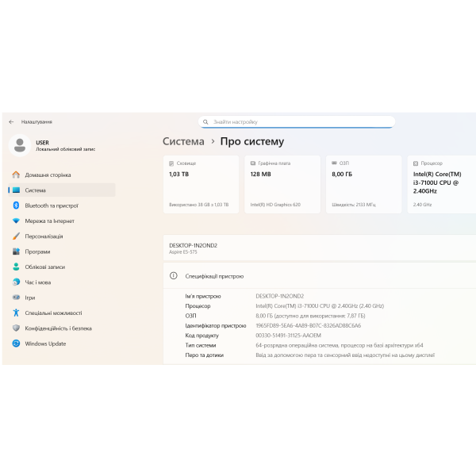Click the back arrow next to Налаштування
Viewport: 476px width, 476px height.
point(11,121)
